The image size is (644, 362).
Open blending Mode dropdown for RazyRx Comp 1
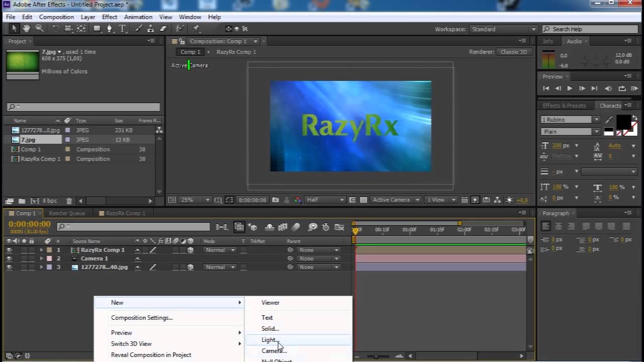point(220,250)
